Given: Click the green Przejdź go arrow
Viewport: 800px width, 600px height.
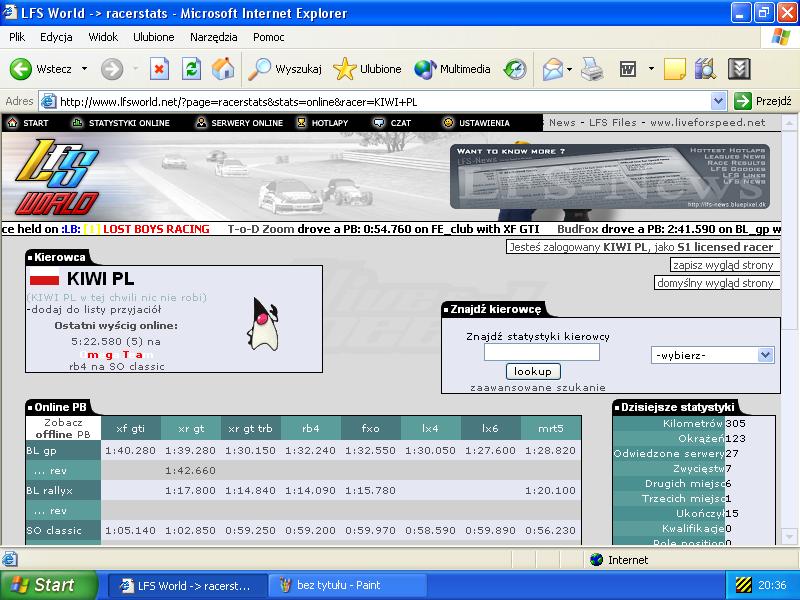Looking at the screenshot, I should (x=742, y=101).
